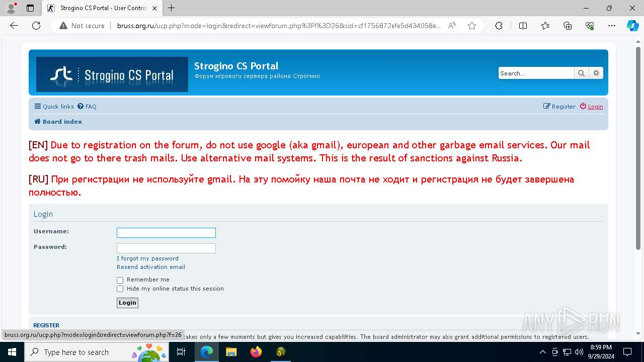Select the Strogino CS Portal browser tab
Viewport: 644px width, 362px height.
tap(101, 8)
